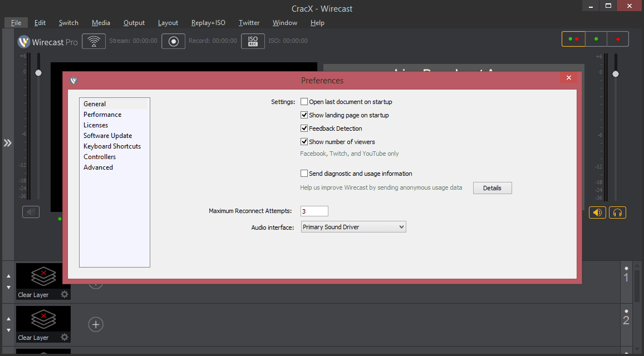Click the Details button

click(x=492, y=188)
